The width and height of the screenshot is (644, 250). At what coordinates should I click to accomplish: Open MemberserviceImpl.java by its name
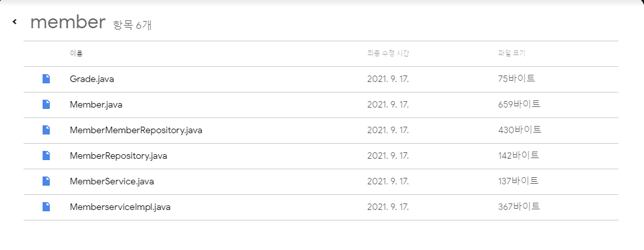(x=120, y=207)
